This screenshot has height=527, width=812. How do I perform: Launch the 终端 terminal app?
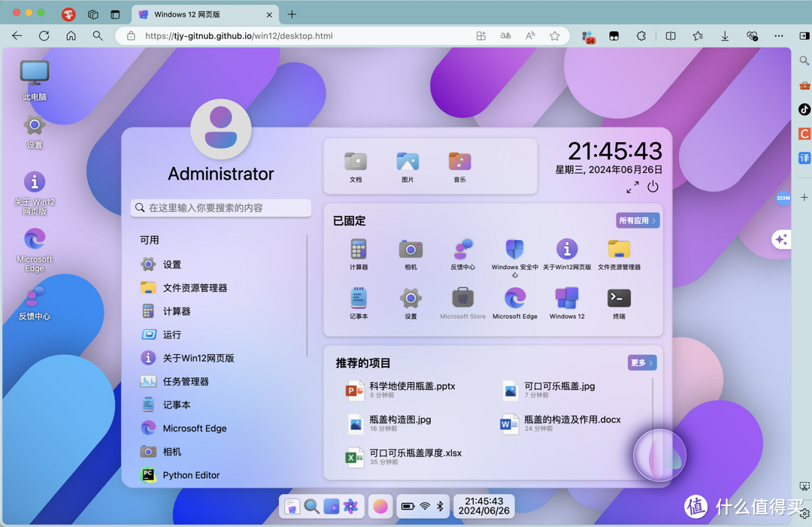[x=619, y=304]
